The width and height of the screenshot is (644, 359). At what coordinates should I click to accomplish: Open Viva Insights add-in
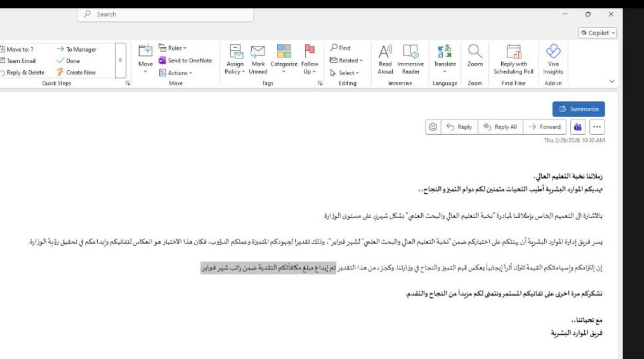point(553,59)
